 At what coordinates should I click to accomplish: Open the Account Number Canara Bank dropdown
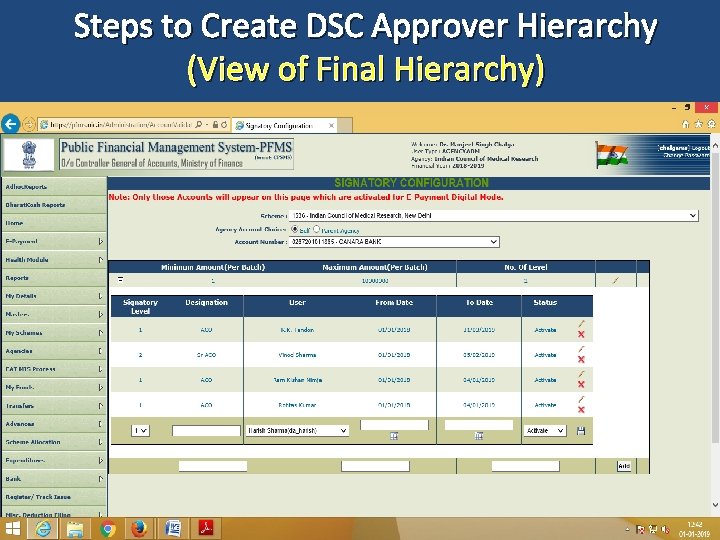coord(394,242)
